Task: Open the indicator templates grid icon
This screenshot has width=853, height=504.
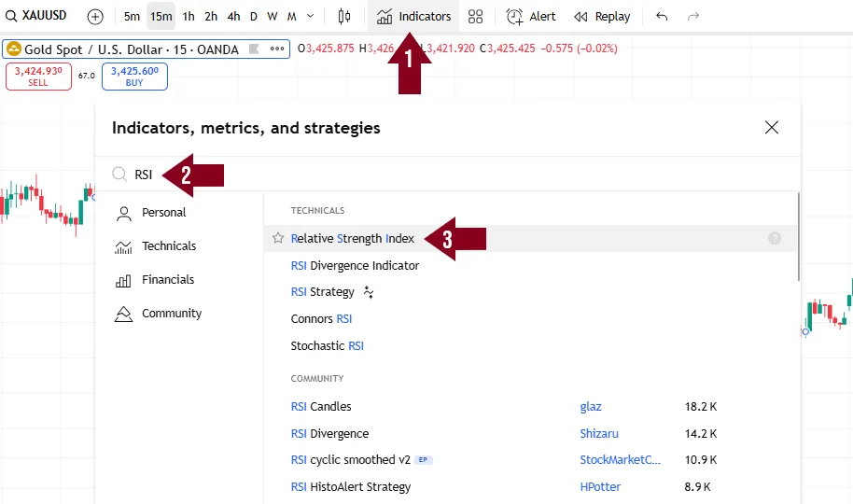Action: point(476,16)
